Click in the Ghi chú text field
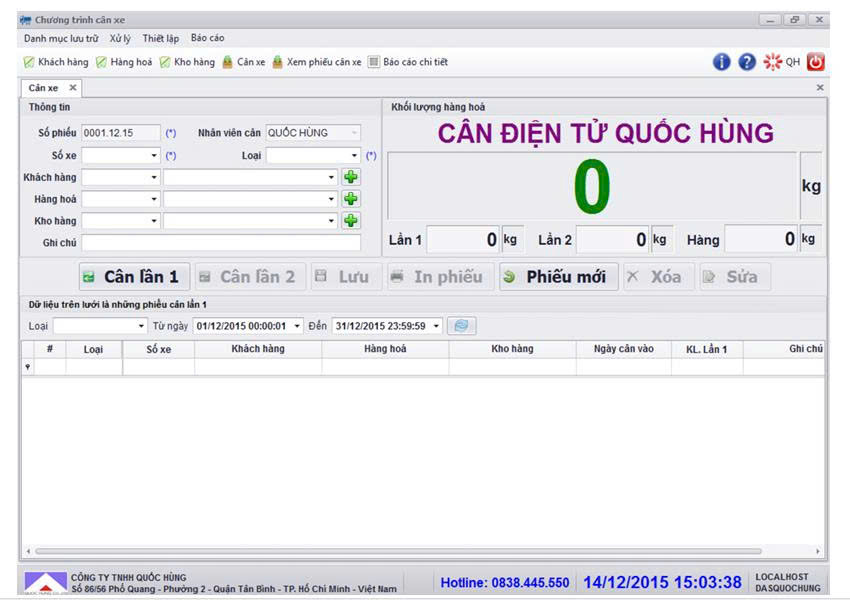The image size is (850, 600). pos(221,243)
